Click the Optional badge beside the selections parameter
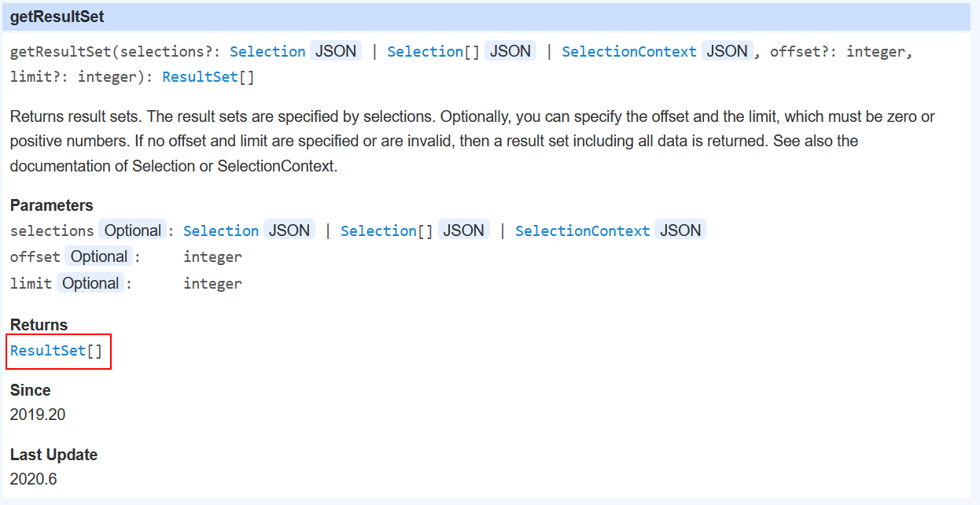980x505 pixels. tap(133, 230)
